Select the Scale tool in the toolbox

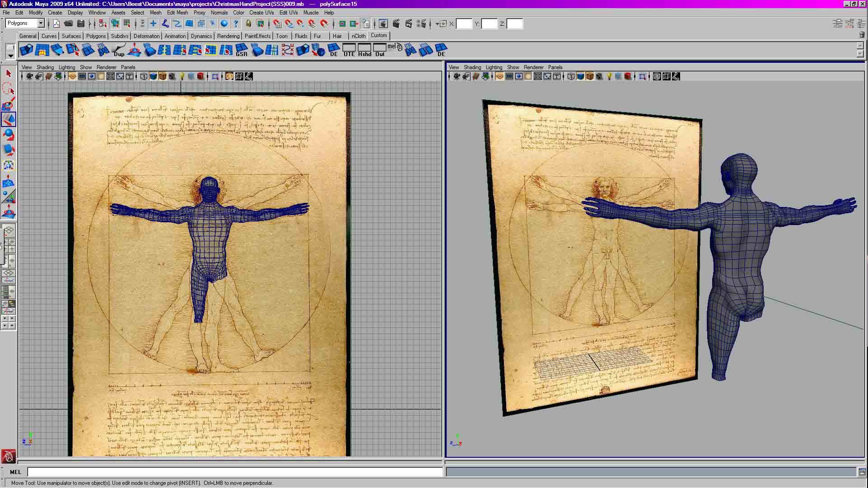click(x=9, y=150)
